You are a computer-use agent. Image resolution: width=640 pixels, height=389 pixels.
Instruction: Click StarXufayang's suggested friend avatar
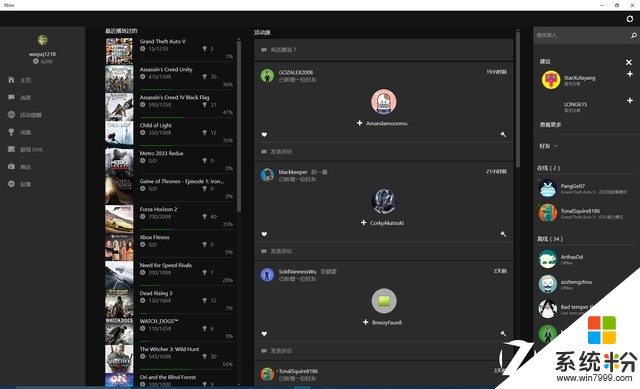pos(551,80)
